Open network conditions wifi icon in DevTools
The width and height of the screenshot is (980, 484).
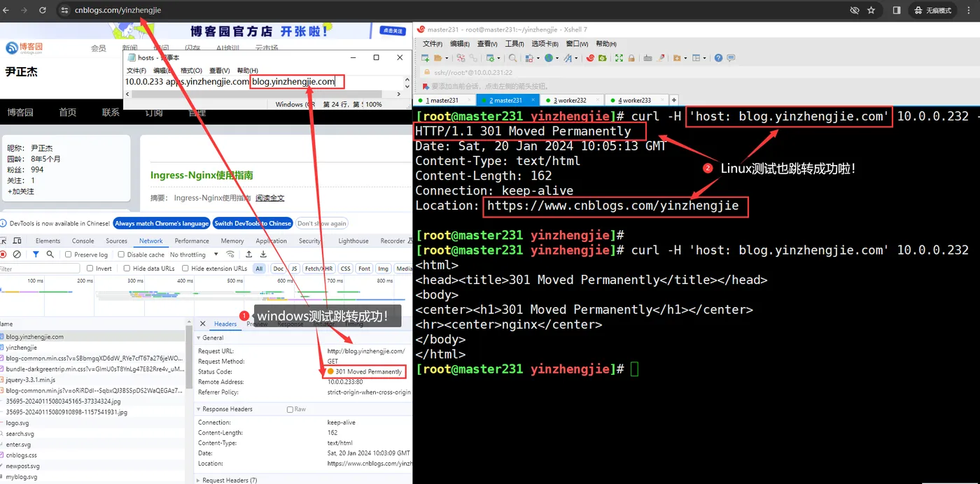(x=230, y=255)
